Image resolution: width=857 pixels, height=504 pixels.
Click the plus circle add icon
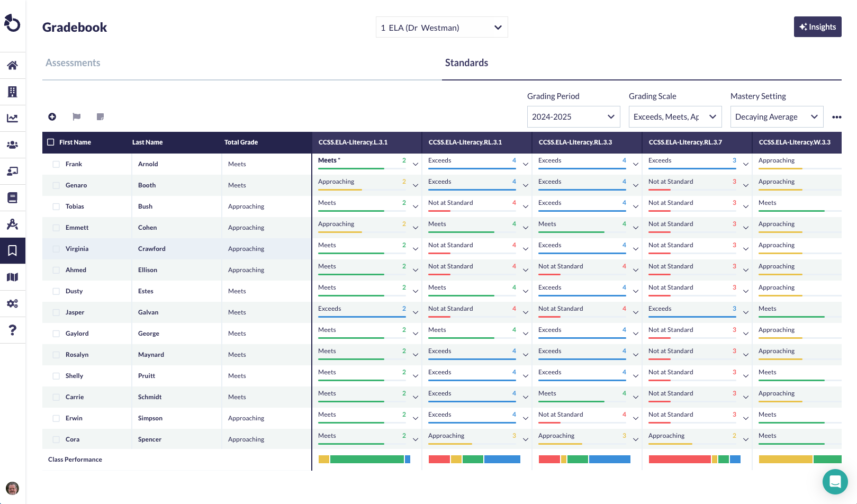(52, 116)
